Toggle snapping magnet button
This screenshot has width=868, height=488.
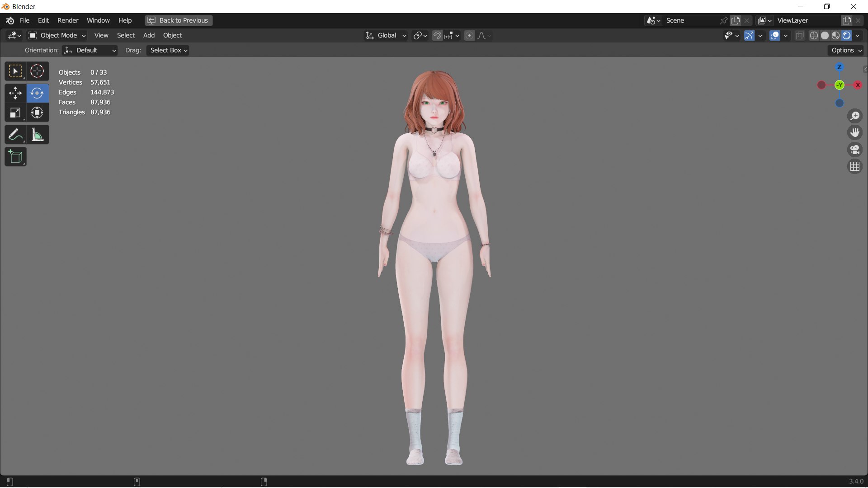[437, 35]
